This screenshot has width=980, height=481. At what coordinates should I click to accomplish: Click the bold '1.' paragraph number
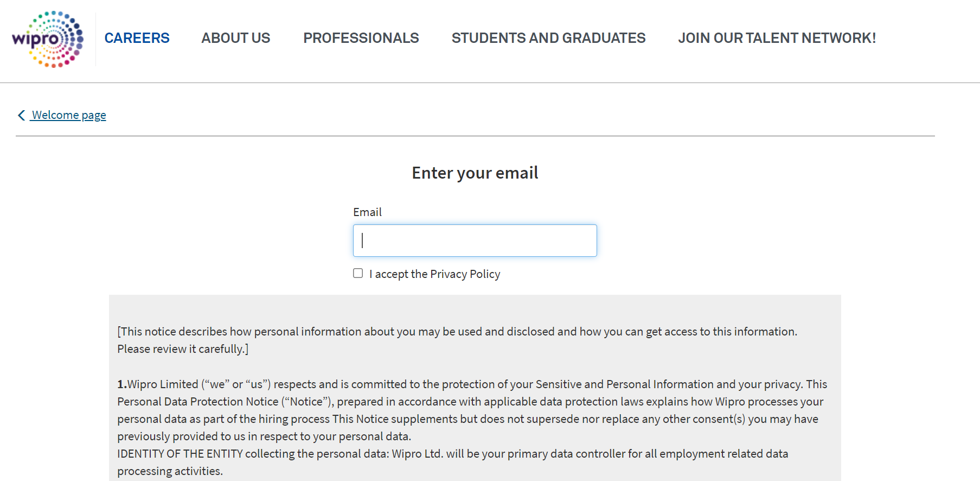(122, 384)
